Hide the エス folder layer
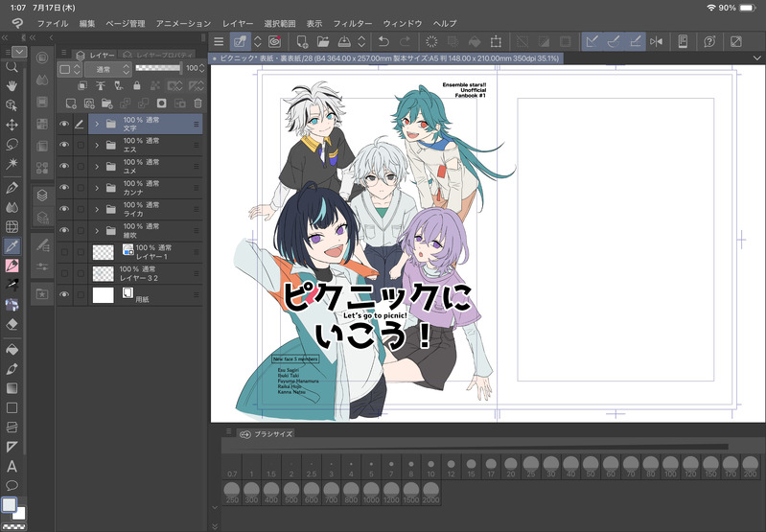The height and width of the screenshot is (532, 766). pyautogui.click(x=64, y=145)
